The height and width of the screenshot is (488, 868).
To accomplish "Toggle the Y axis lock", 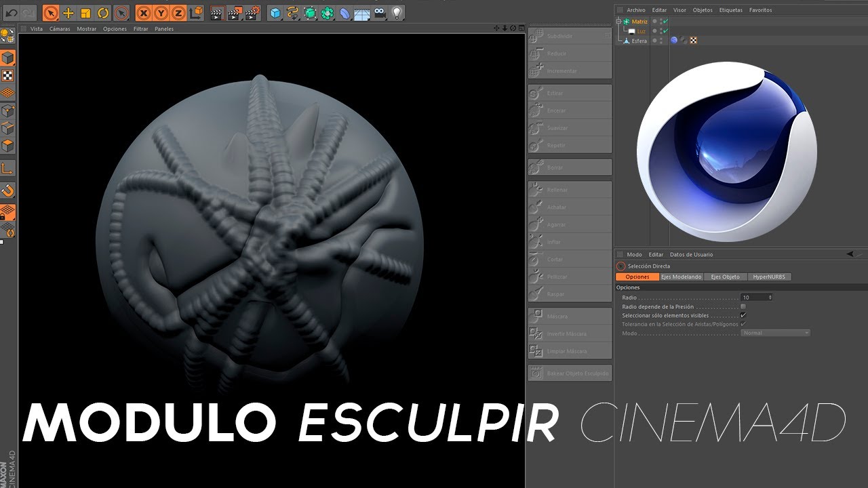I will coord(161,12).
